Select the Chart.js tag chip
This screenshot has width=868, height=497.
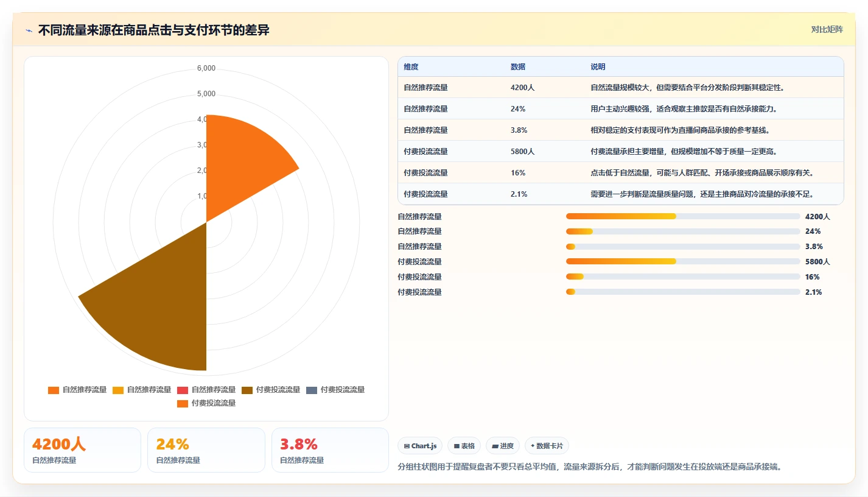click(x=421, y=446)
